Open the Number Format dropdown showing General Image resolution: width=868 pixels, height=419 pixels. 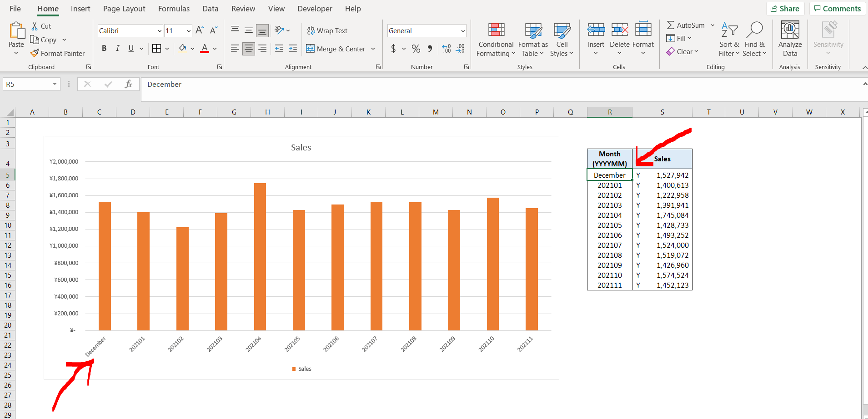(426, 30)
